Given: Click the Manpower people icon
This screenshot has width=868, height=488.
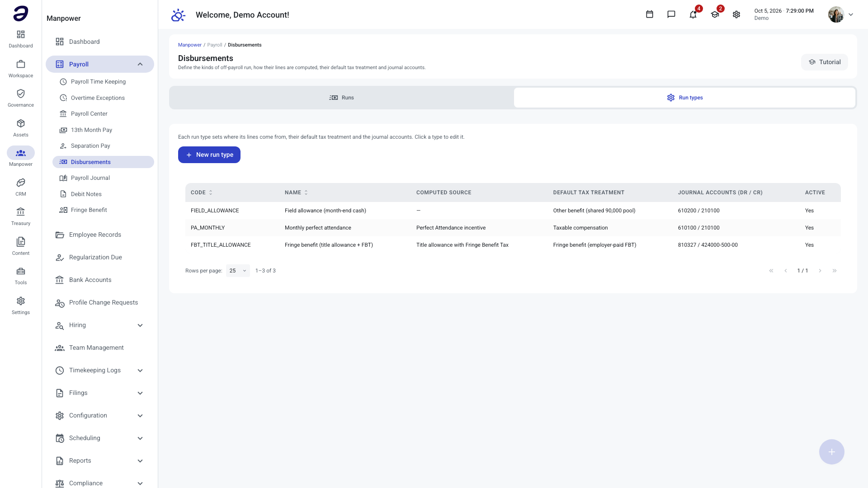Looking at the screenshot, I should (x=21, y=153).
